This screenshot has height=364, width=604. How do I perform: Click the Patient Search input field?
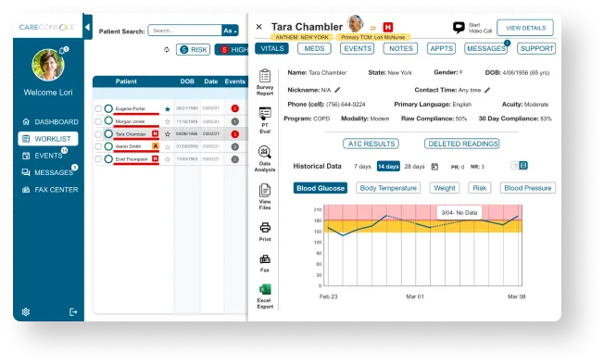tap(185, 31)
